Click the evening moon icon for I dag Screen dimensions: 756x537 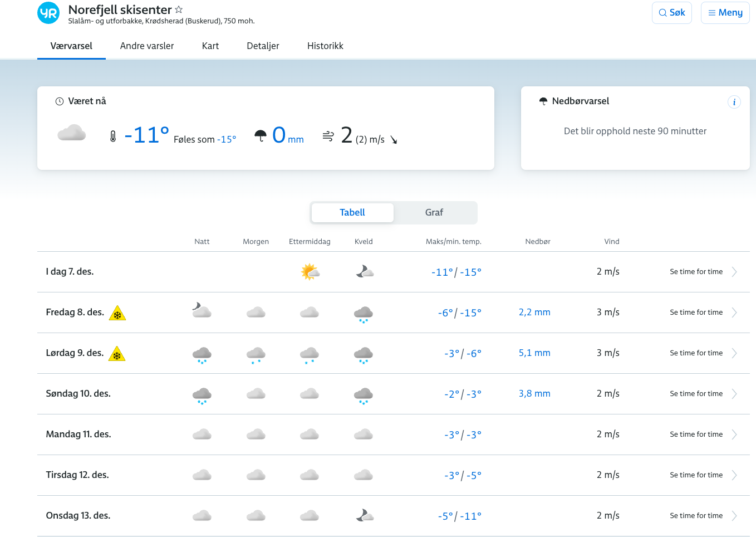365,271
